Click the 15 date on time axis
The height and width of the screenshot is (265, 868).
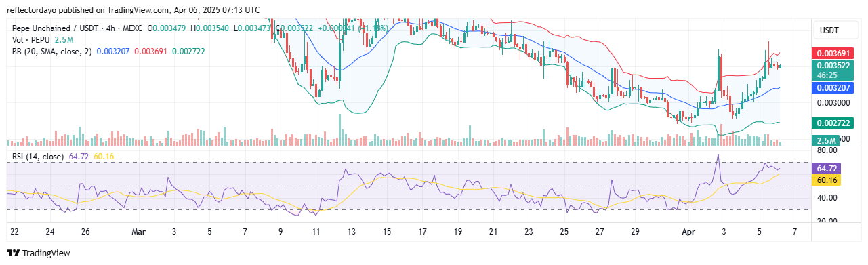tap(387, 232)
